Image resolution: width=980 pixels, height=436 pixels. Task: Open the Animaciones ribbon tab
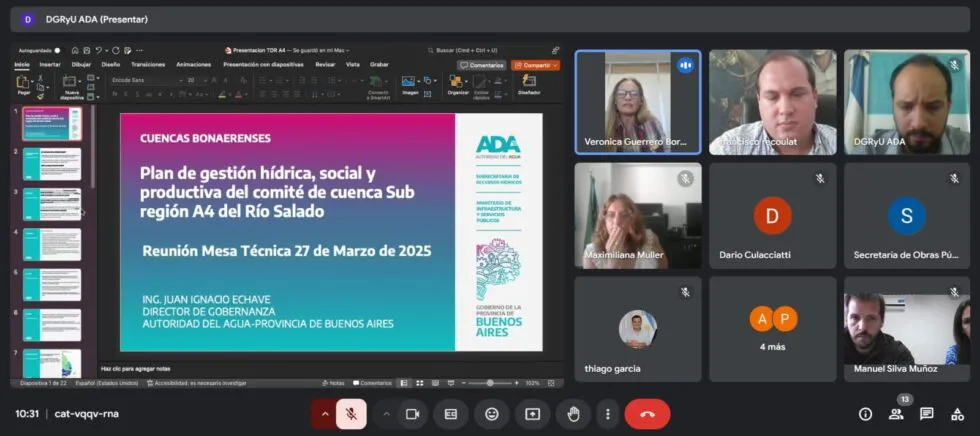point(194,64)
